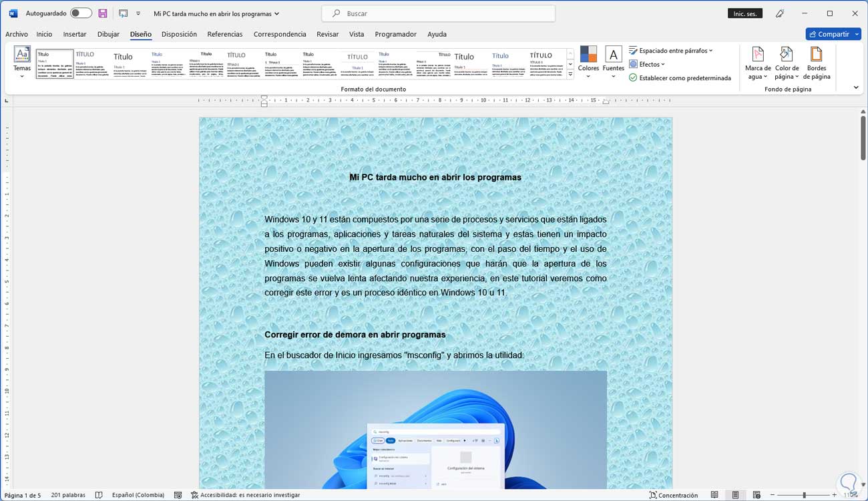
Task: Switch to the Insertar tab
Action: 75,34
